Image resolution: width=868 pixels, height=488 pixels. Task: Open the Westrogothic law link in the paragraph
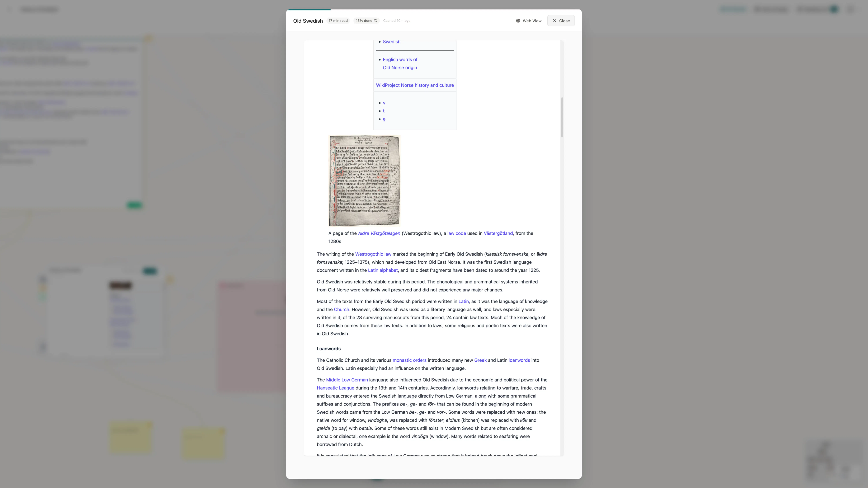click(373, 254)
